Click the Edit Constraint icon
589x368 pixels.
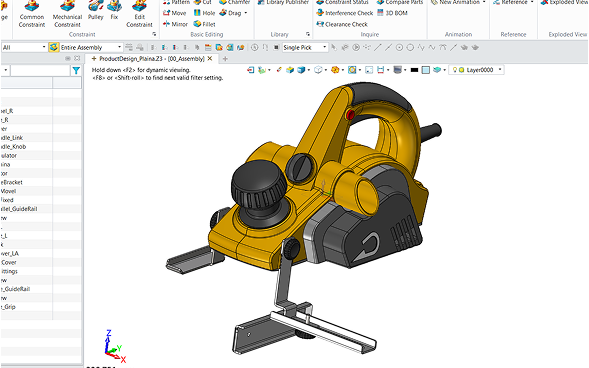(139, 14)
